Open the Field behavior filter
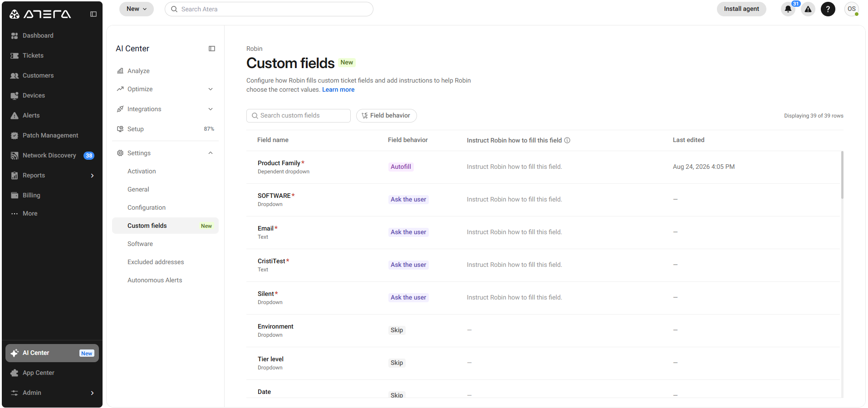This screenshot has height=408, width=868. [x=386, y=116]
